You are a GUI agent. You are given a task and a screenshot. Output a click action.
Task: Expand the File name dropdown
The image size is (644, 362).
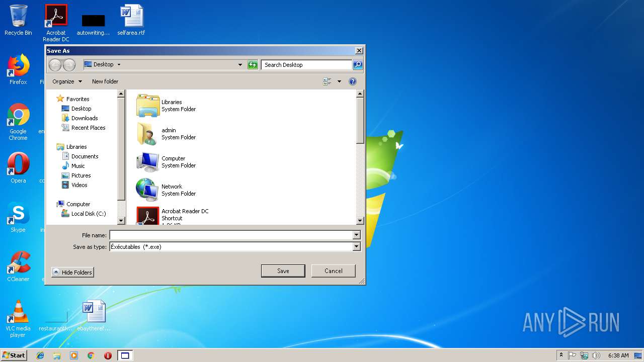pos(356,235)
